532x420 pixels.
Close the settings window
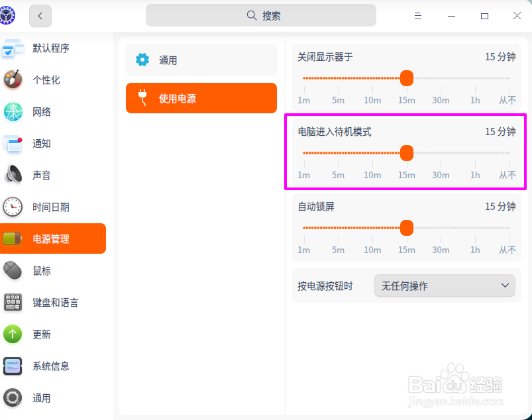(517, 16)
